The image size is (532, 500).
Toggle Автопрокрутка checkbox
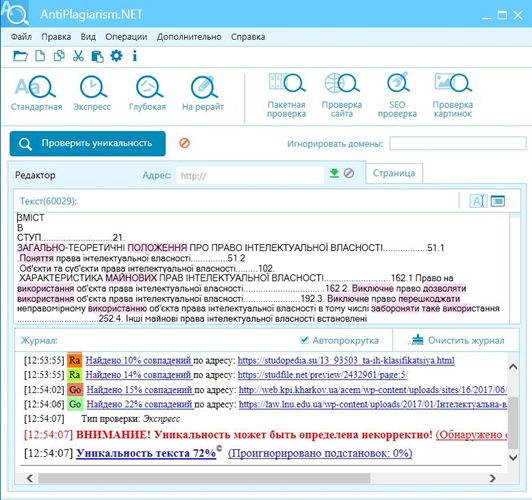tap(304, 340)
